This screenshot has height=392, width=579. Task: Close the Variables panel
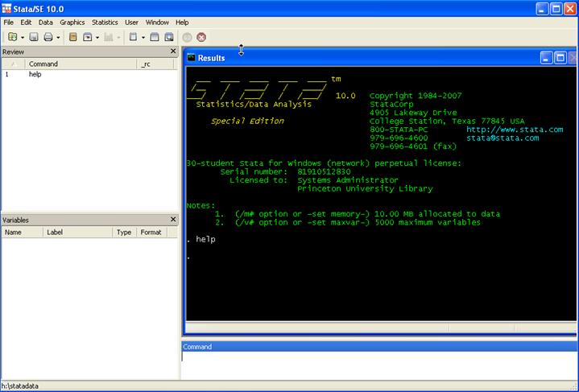[172, 220]
